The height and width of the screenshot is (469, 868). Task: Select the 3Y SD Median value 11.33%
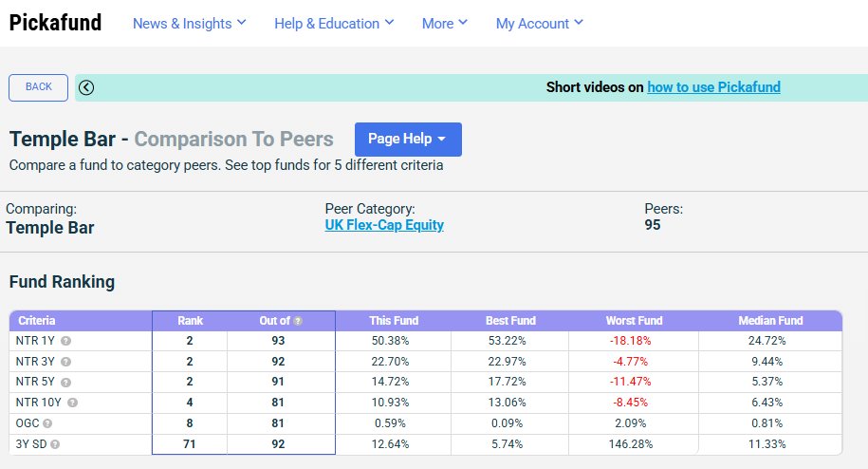click(766, 444)
